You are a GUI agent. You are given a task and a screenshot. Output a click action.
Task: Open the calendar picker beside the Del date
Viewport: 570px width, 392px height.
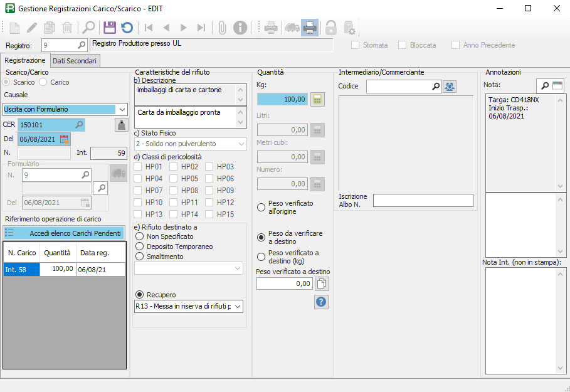click(65, 139)
